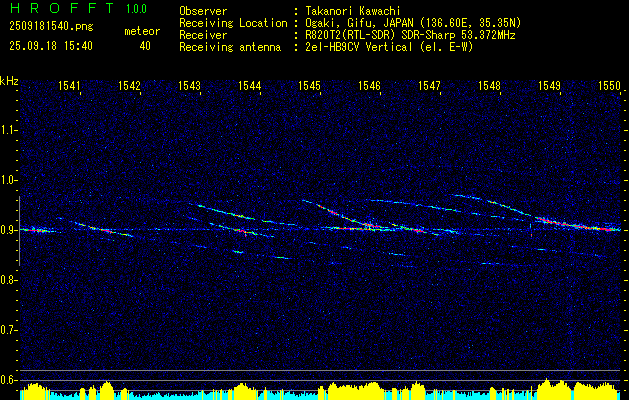This screenshot has width=629, height=400.
Task: Click the Receiver field label
Action: (x=203, y=35)
